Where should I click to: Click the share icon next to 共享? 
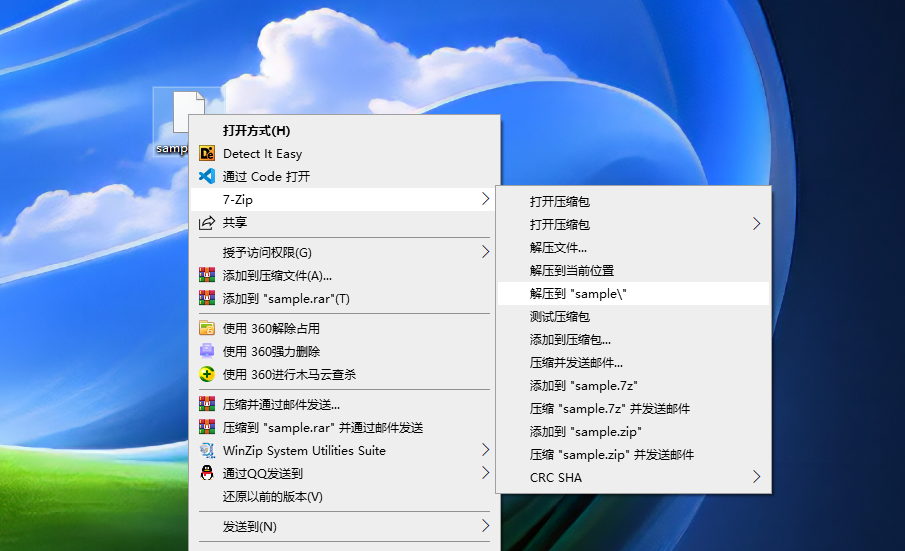point(207,222)
